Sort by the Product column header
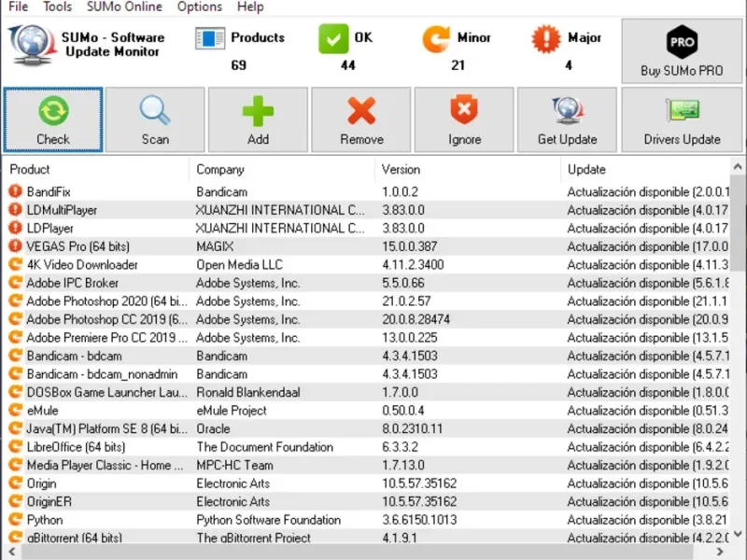Image resolution: width=747 pixels, height=560 pixels. click(x=30, y=170)
